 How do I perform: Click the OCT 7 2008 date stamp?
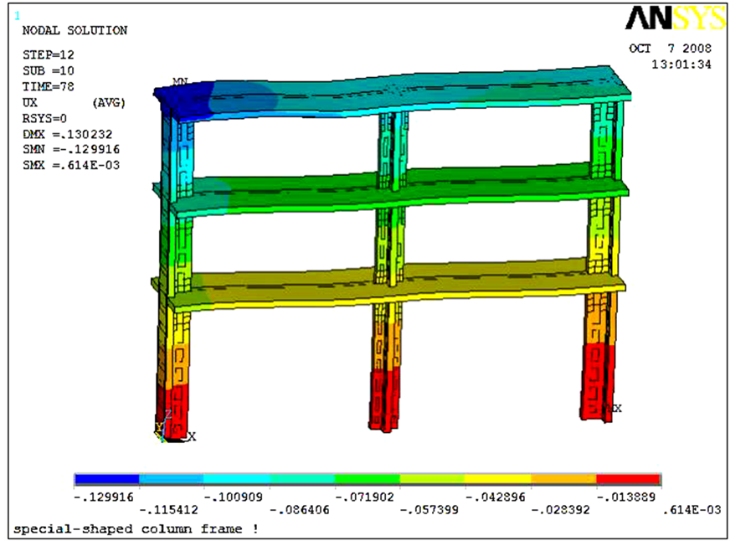pyautogui.click(x=670, y=49)
